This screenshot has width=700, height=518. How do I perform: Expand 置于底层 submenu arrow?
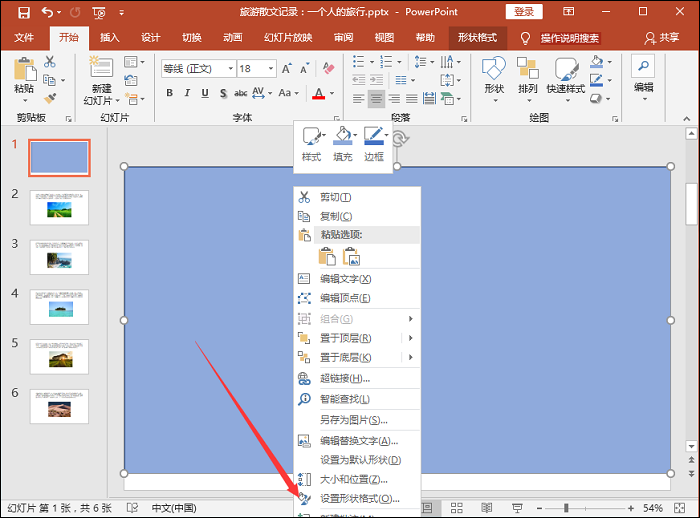click(x=410, y=357)
